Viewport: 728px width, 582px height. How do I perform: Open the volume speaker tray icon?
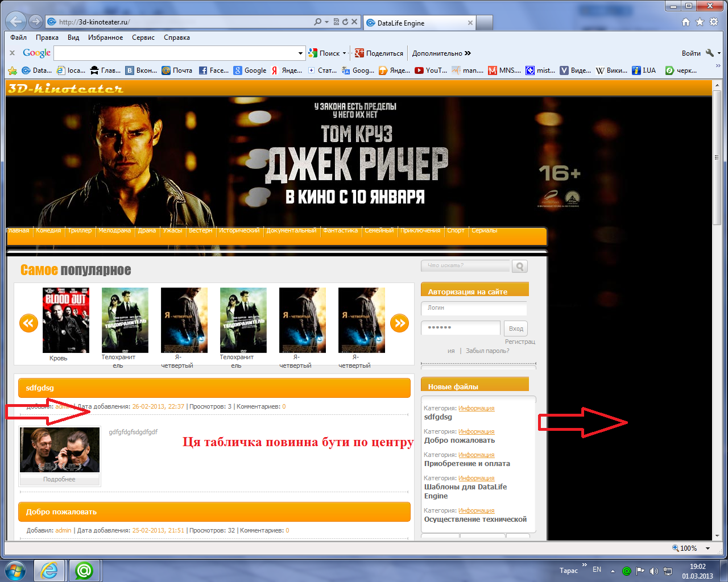click(653, 571)
